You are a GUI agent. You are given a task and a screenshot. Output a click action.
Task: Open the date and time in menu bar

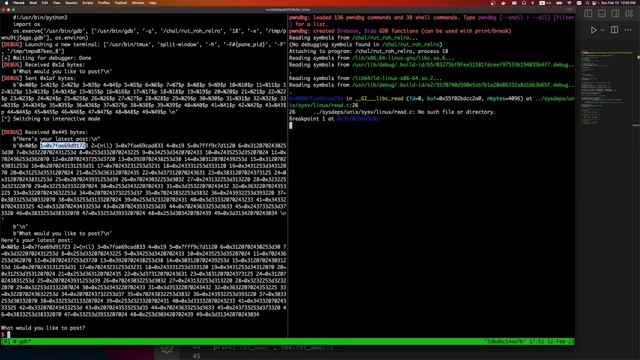tap(618, 3)
